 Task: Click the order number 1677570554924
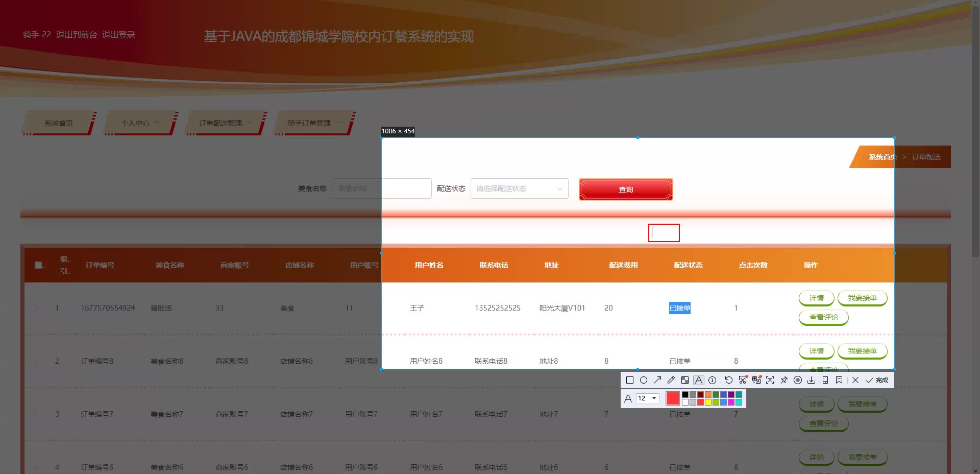point(108,308)
